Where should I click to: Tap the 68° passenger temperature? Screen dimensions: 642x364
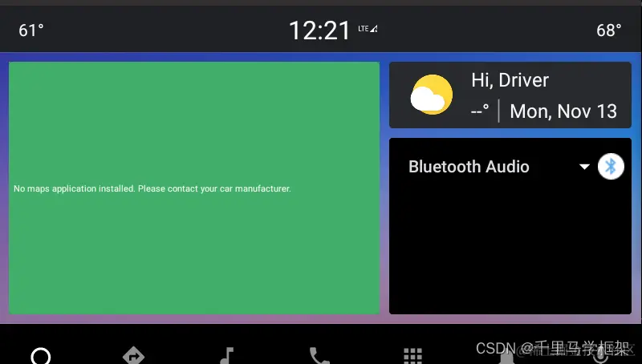pos(609,30)
